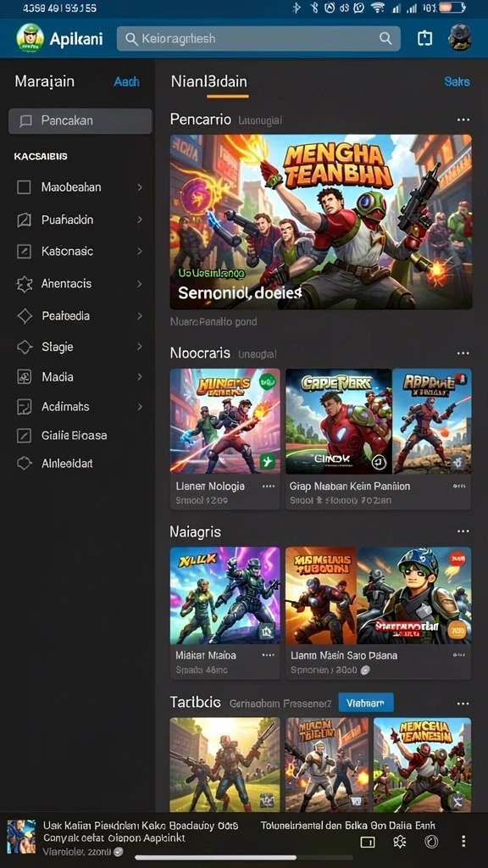Open the Apikani app logo
The image size is (488, 868).
(x=30, y=38)
